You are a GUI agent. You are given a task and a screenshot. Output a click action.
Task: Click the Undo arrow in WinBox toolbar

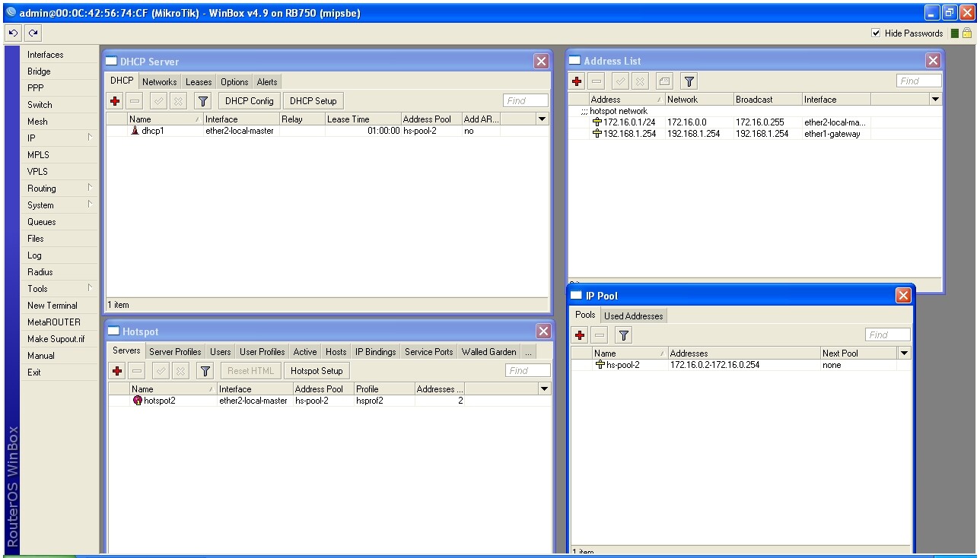pyautogui.click(x=13, y=33)
